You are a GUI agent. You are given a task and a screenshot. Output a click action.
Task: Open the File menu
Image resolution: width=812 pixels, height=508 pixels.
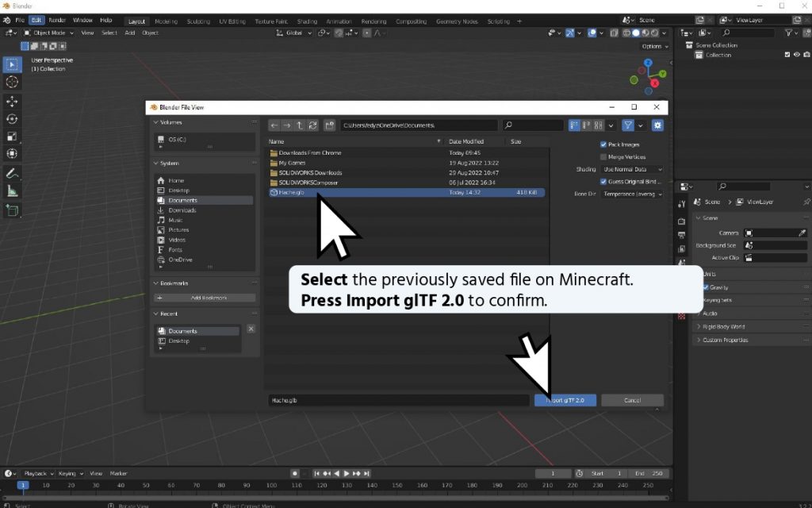pos(19,20)
